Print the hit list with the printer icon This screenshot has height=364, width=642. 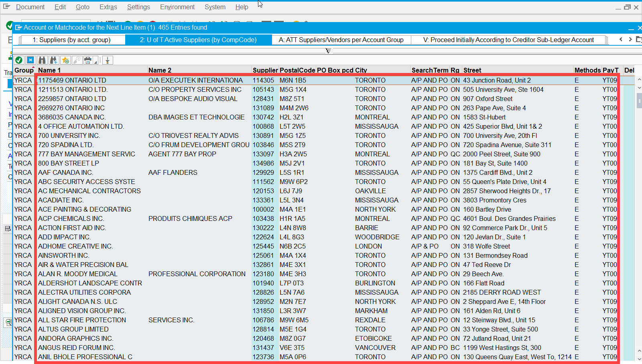pyautogui.click(x=88, y=60)
